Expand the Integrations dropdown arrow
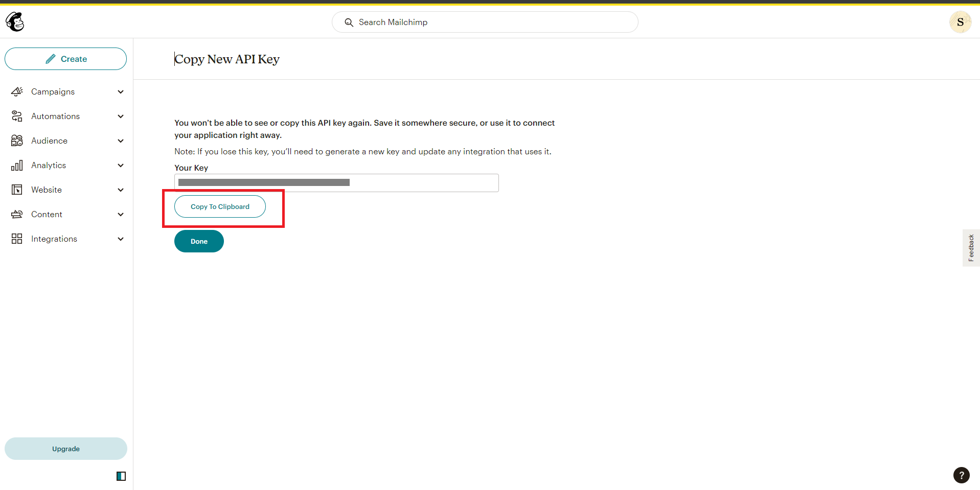 121,239
